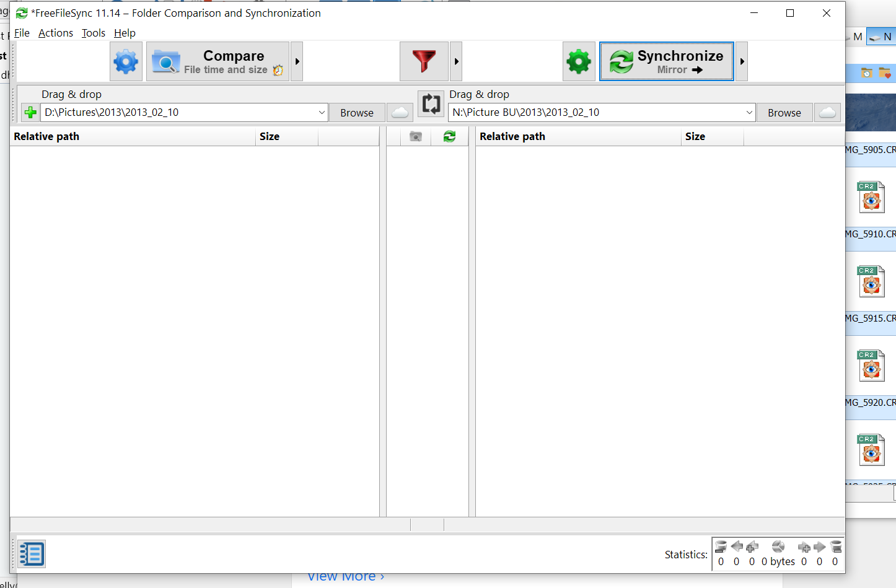The width and height of the screenshot is (896, 588).
Task: Click the delete-right statistics icon
Action: [836, 546]
